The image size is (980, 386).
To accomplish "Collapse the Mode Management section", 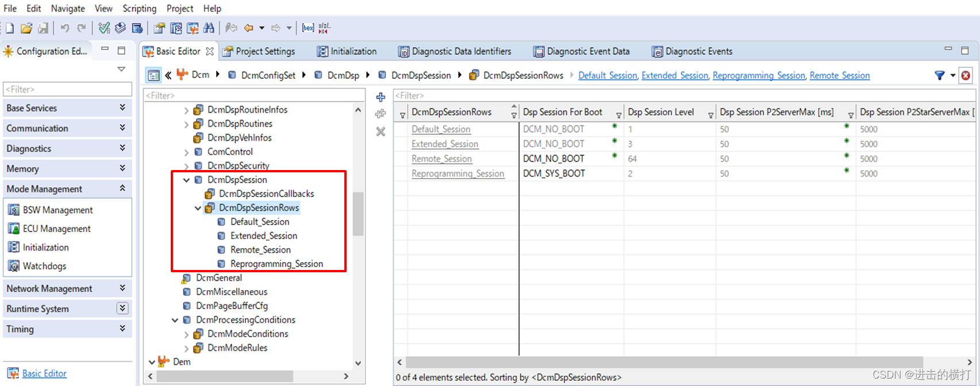I will 122,188.
